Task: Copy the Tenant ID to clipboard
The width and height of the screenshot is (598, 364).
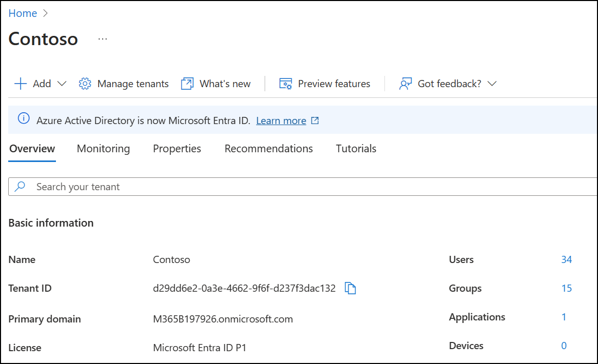Action: click(x=350, y=288)
